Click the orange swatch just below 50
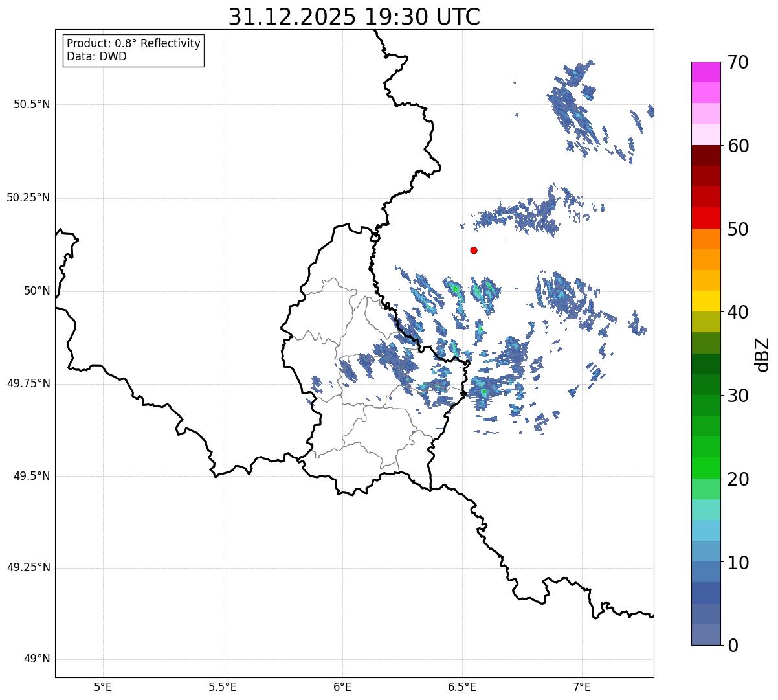Screen dimensions: 778x700 [x=705, y=239]
